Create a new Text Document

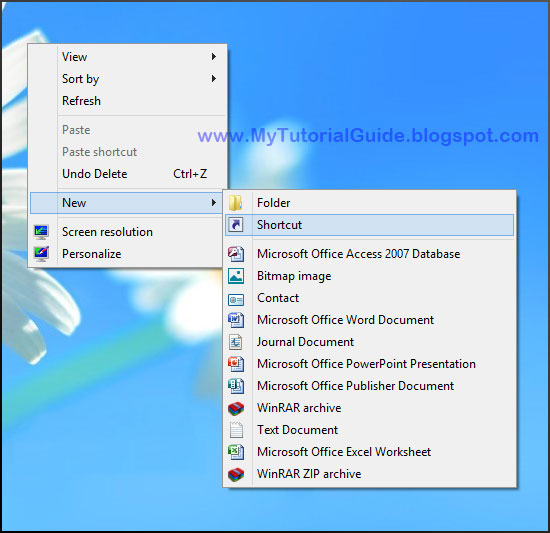(x=370, y=430)
